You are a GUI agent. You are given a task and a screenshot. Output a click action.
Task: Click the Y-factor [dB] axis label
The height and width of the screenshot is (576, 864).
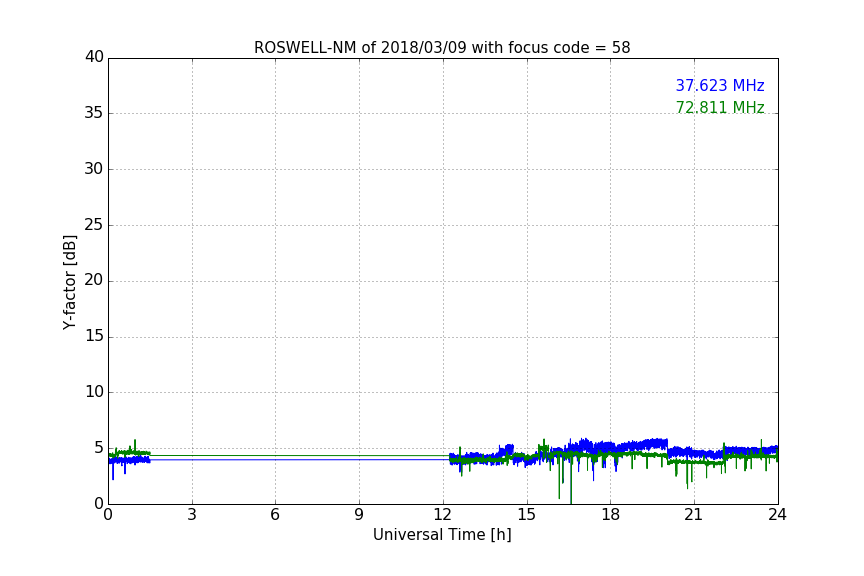point(69,282)
